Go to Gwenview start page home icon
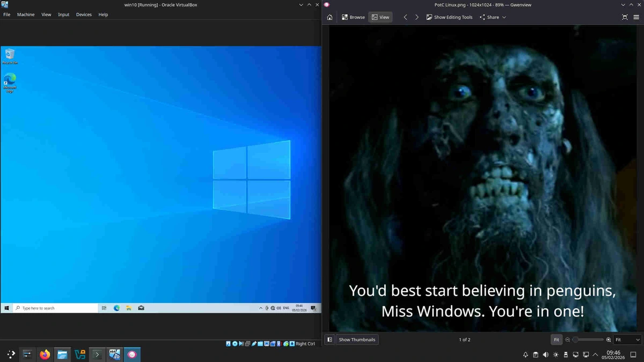Image resolution: width=644 pixels, height=362 pixels. pyautogui.click(x=330, y=17)
